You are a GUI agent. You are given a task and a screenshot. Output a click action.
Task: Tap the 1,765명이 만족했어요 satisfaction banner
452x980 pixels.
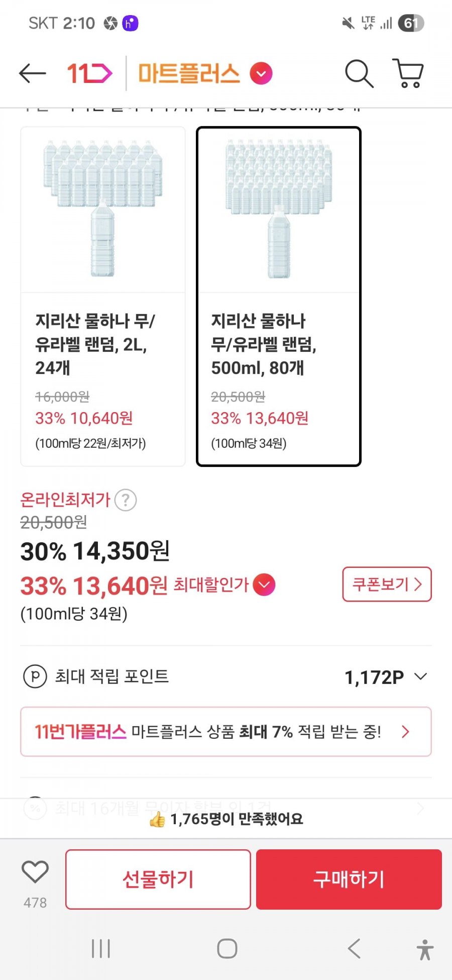(226, 819)
